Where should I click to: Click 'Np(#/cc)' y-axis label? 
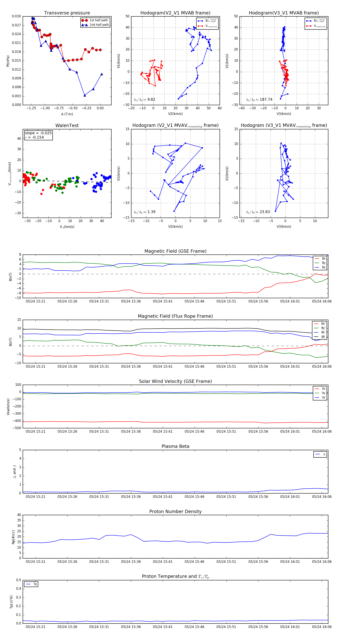[x=13, y=537]
